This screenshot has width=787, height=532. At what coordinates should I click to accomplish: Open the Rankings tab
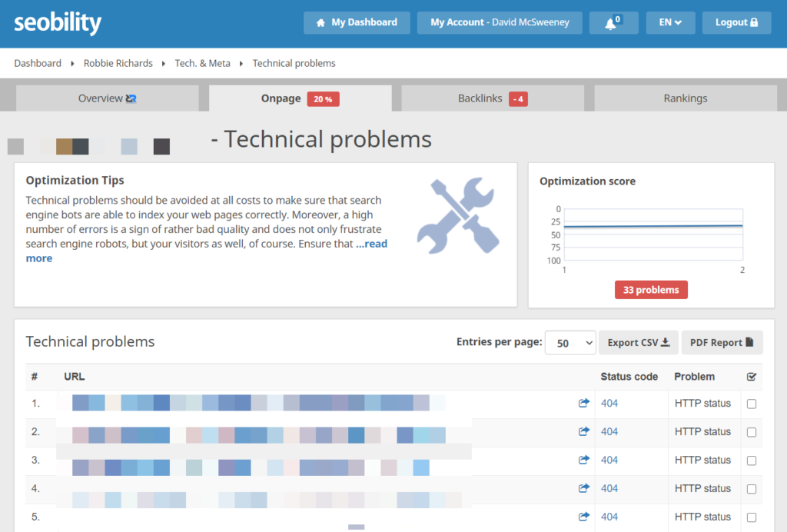[685, 98]
